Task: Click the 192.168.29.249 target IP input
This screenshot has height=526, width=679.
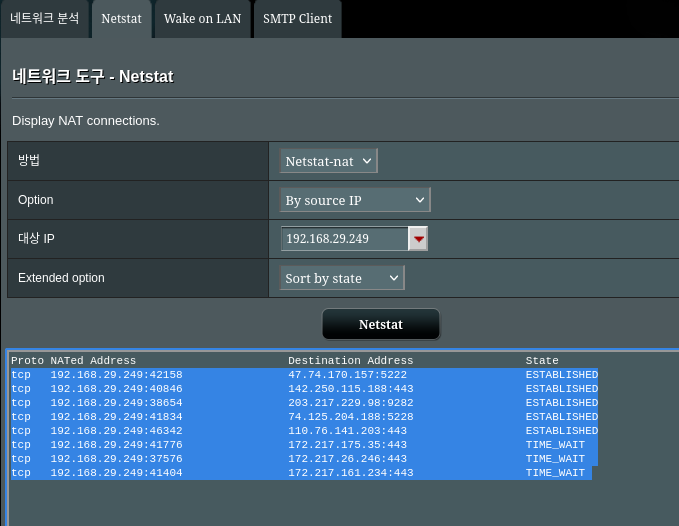Action: pos(345,239)
